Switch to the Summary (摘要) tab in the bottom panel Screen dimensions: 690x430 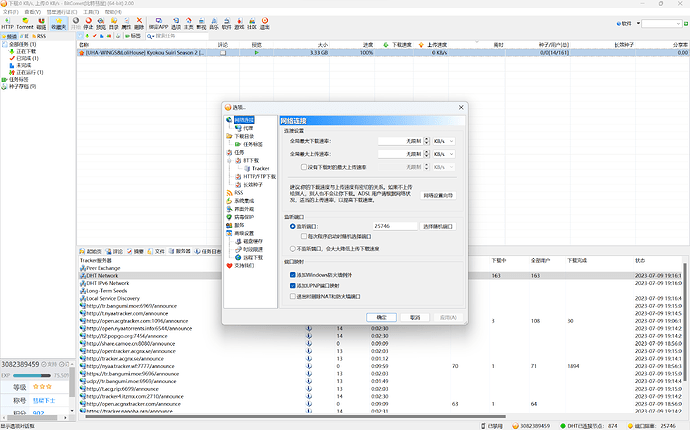tap(136, 251)
